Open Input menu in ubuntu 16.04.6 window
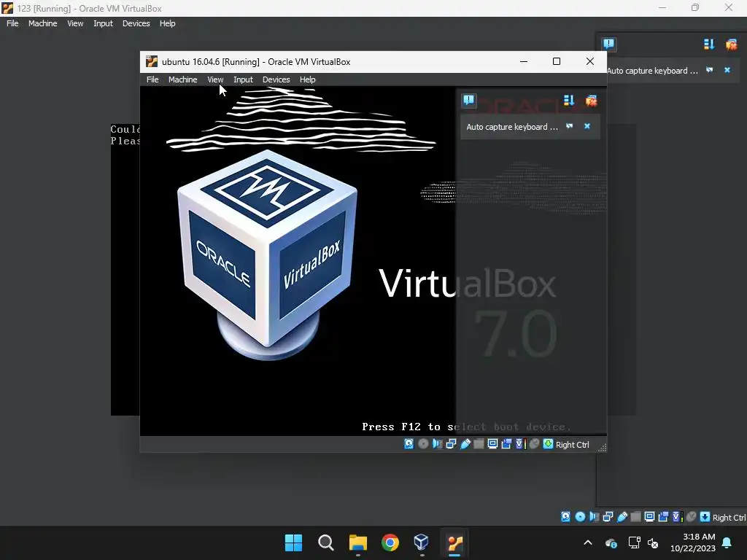 [x=243, y=79]
